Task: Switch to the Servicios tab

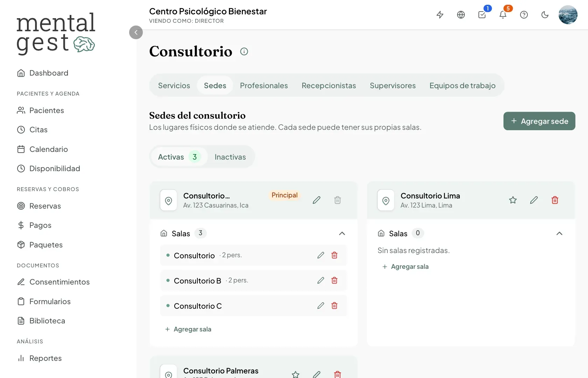Action: coord(174,85)
